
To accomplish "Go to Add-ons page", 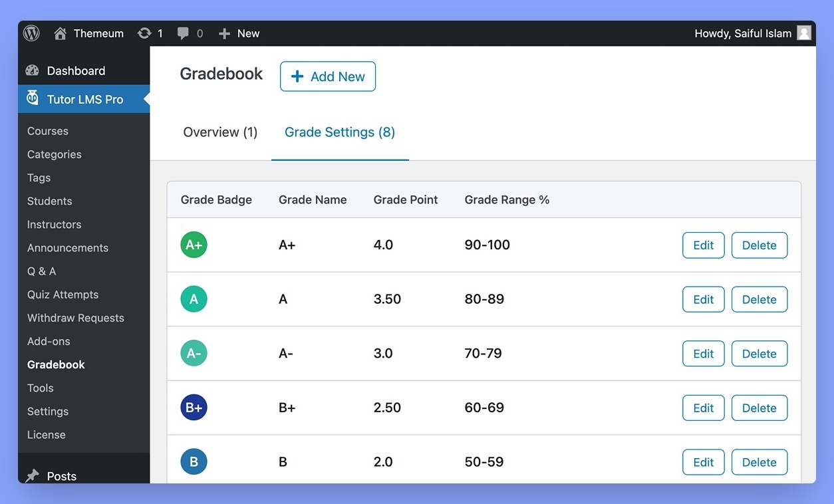I will tap(49, 341).
